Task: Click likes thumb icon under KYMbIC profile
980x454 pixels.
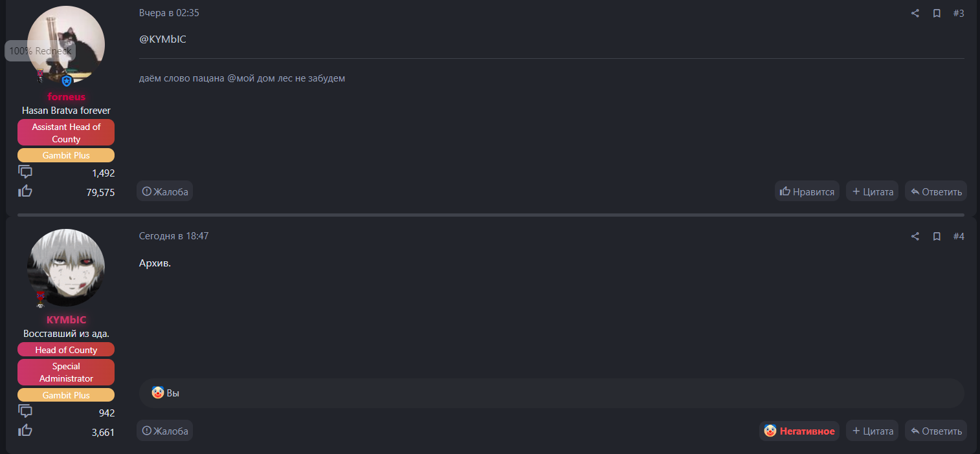Action: [25, 430]
